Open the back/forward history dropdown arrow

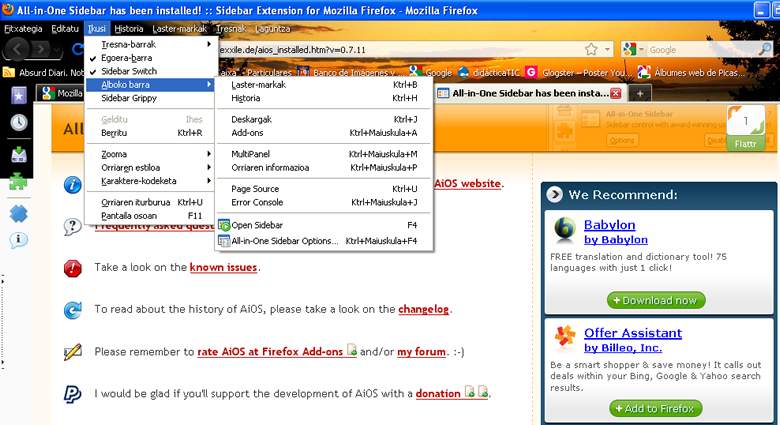point(57,50)
